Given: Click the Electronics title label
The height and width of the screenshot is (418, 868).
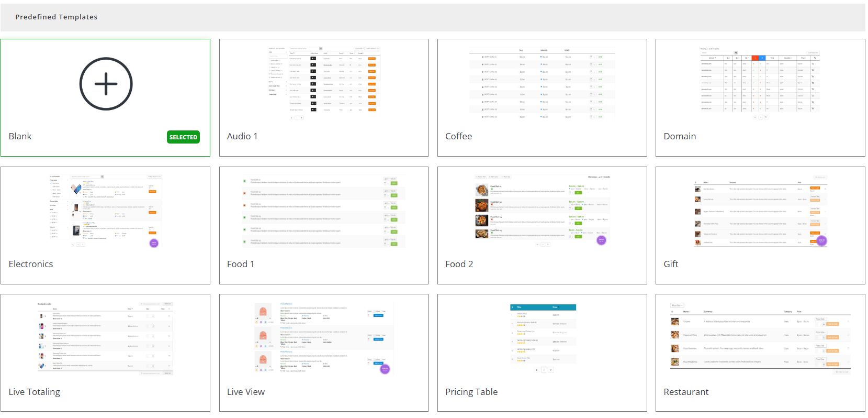Looking at the screenshot, I should click(31, 264).
